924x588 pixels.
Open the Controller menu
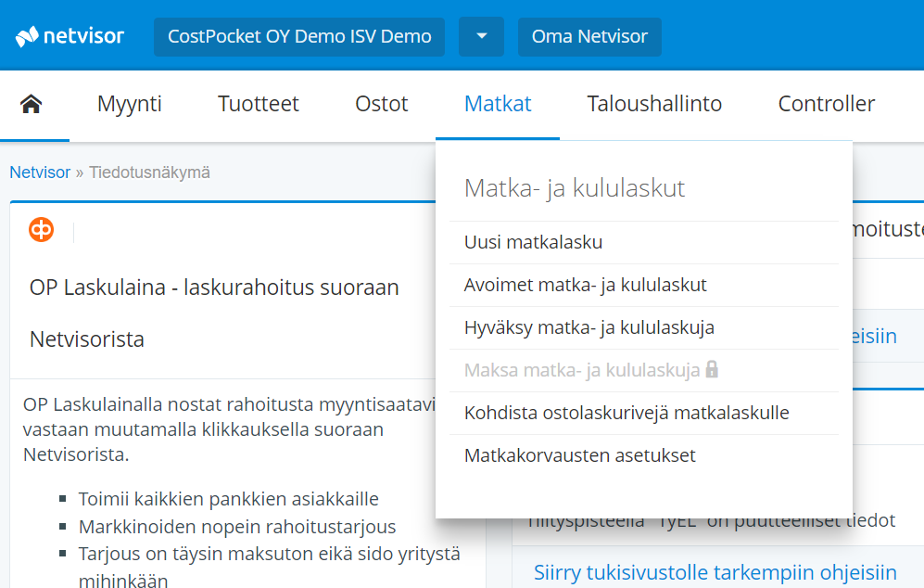click(x=826, y=104)
